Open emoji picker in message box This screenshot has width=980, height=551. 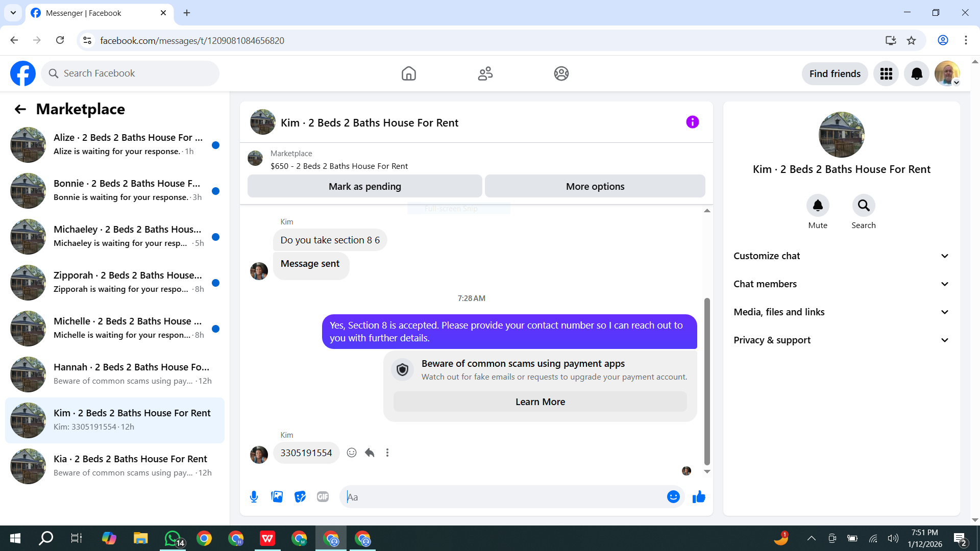tap(673, 497)
